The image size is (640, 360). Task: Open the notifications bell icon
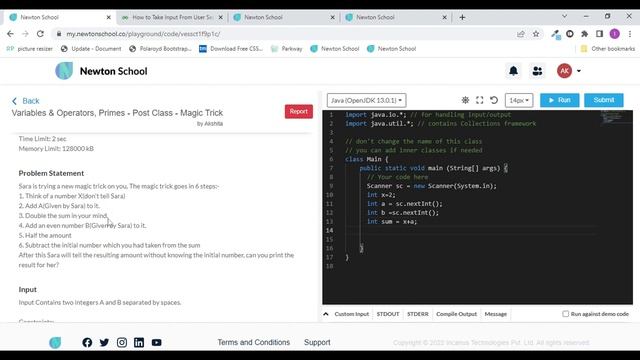(513, 71)
